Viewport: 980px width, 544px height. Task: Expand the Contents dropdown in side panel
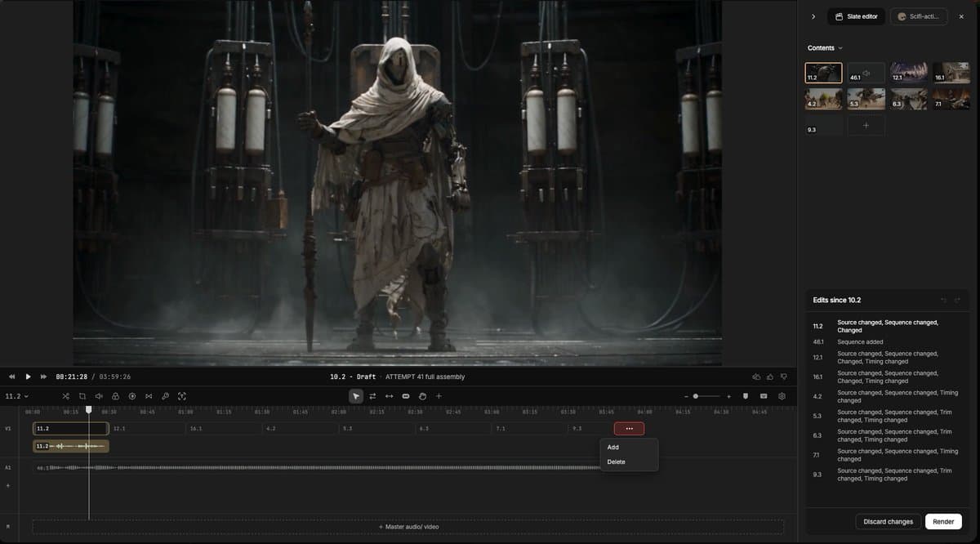(825, 48)
